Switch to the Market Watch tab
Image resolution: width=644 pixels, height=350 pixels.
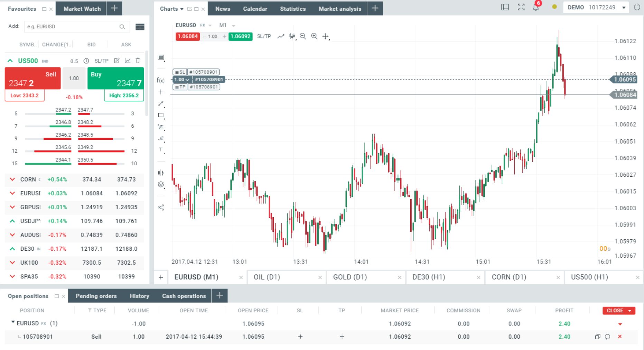(x=82, y=9)
